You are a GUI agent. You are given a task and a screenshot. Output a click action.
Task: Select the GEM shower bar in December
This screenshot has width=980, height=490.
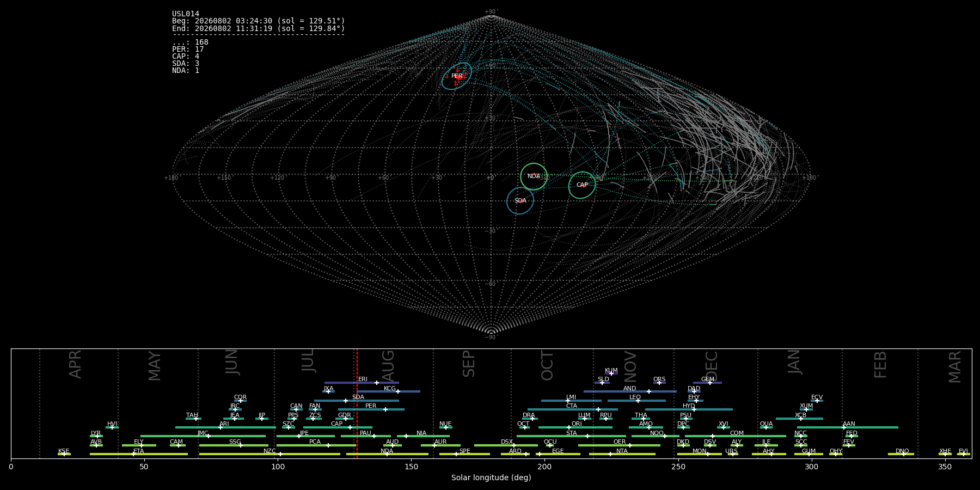click(707, 383)
